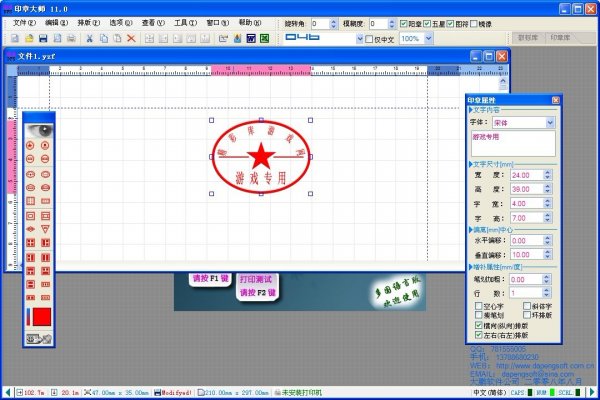Image resolution: width=600 pixels, height=400 pixels.
Task: Click the 旋转角 spinner arrows
Action: tap(333, 24)
